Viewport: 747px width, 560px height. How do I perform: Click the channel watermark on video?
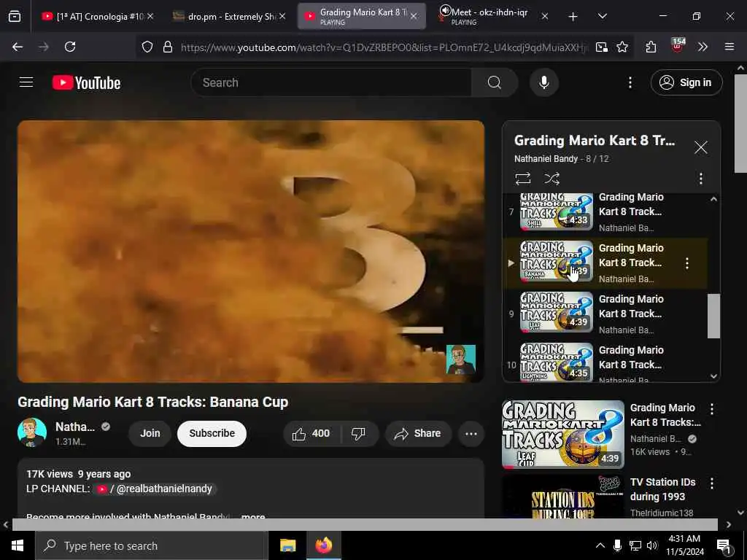click(x=460, y=359)
